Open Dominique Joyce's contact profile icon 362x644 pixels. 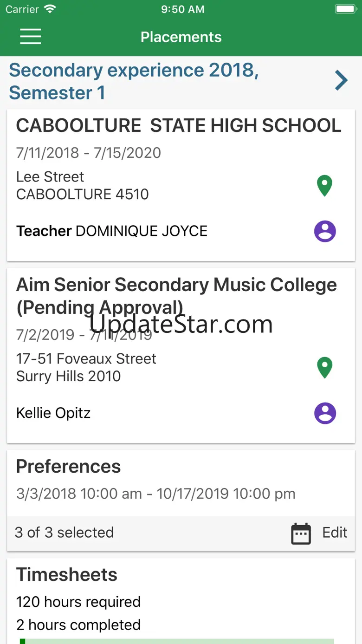coord(325,231)
